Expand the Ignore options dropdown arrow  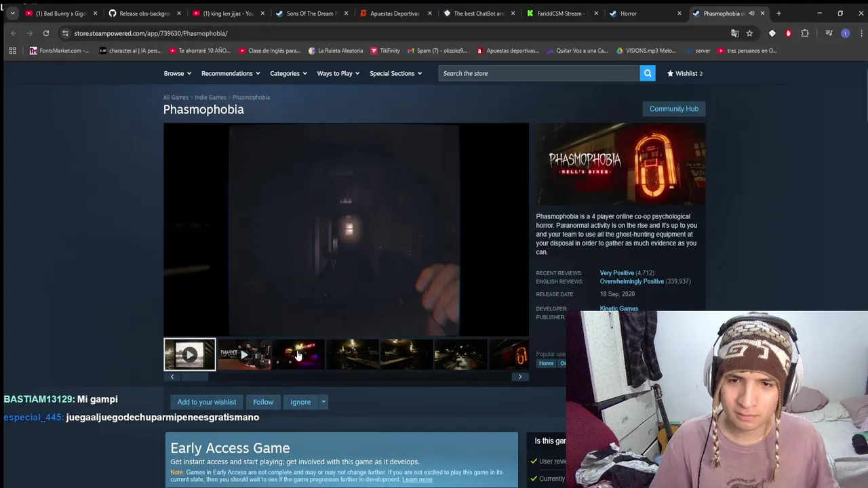coord(323,402)
